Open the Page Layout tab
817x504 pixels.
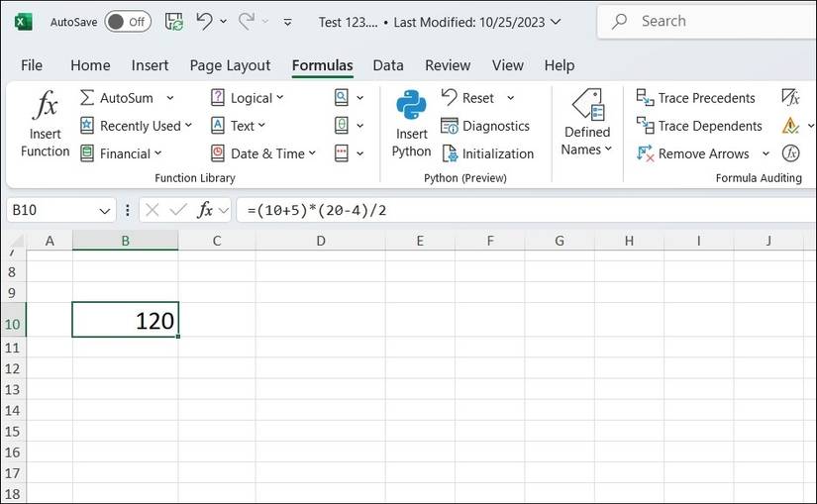pyautogui.click(x=230, y=65)
